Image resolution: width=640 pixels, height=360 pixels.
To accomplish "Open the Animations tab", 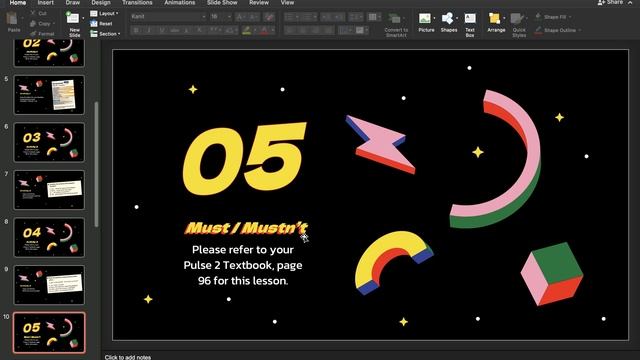I will (x=180, y=2).
